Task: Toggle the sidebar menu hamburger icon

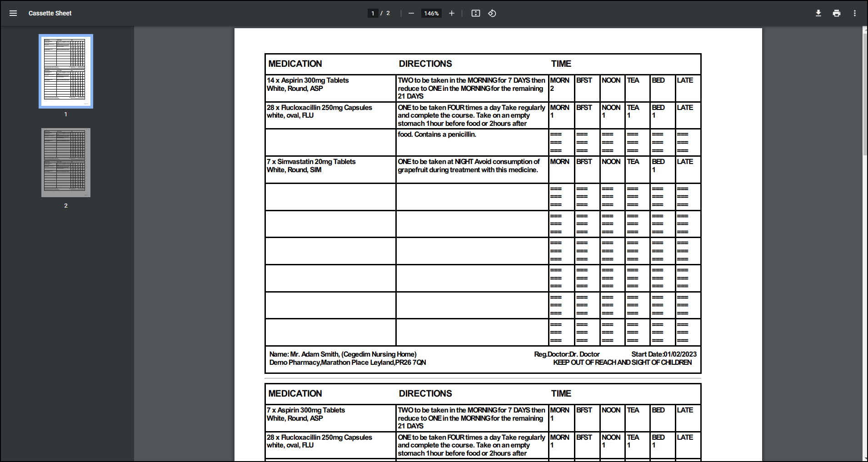Action: pyautogui.click(x=13, y=13)
